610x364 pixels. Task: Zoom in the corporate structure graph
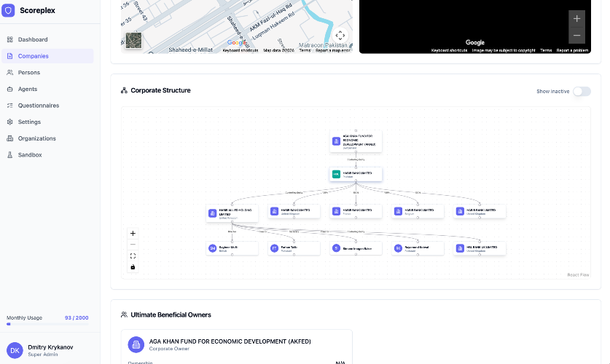(133, 234)
